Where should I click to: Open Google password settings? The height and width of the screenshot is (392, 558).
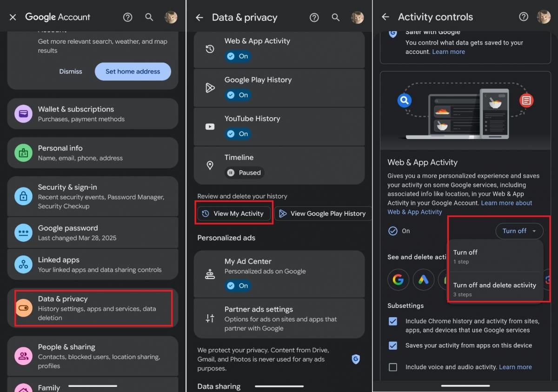[93, 233]
